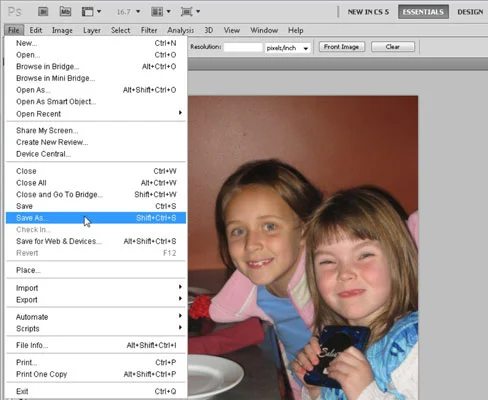Image resolution: width=488 pixels, height=400 pixels.
Task: Select Save for Web & Devices...
Action: click(x=96, y=241)
